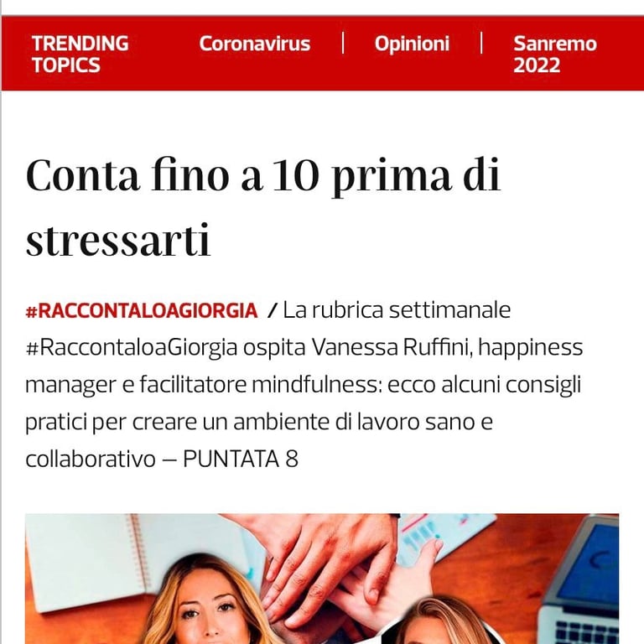The height and width of the screenshot is (644, 644).
Task: Click the TRENDING TOPICS label
Action: click(80, 55)
